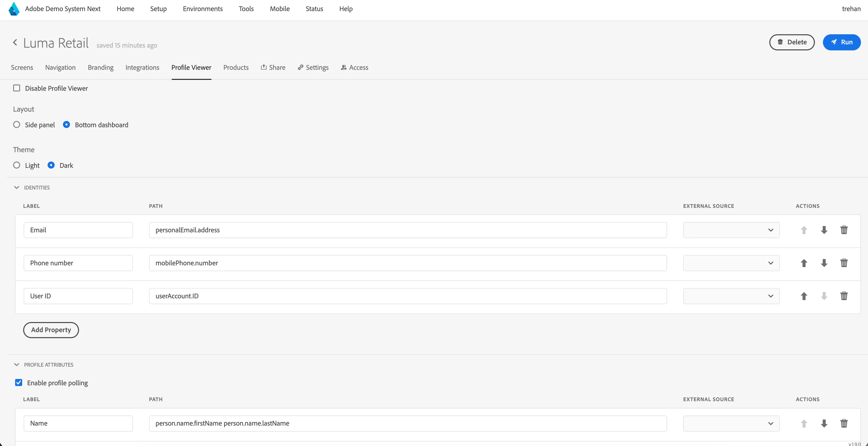Click the personalEmail.address path field

point(408,230)
